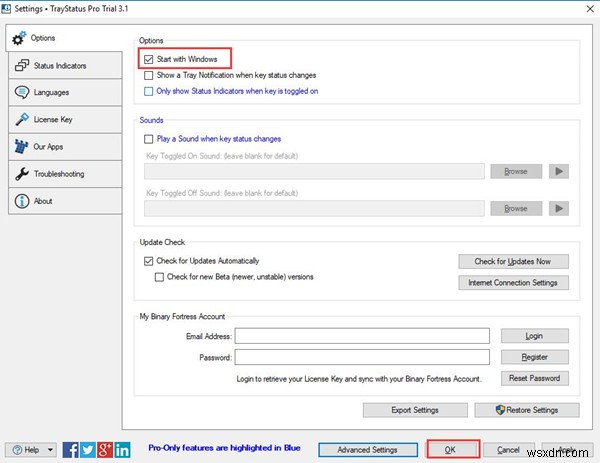Switch to the License Key tab

[65, 120]
